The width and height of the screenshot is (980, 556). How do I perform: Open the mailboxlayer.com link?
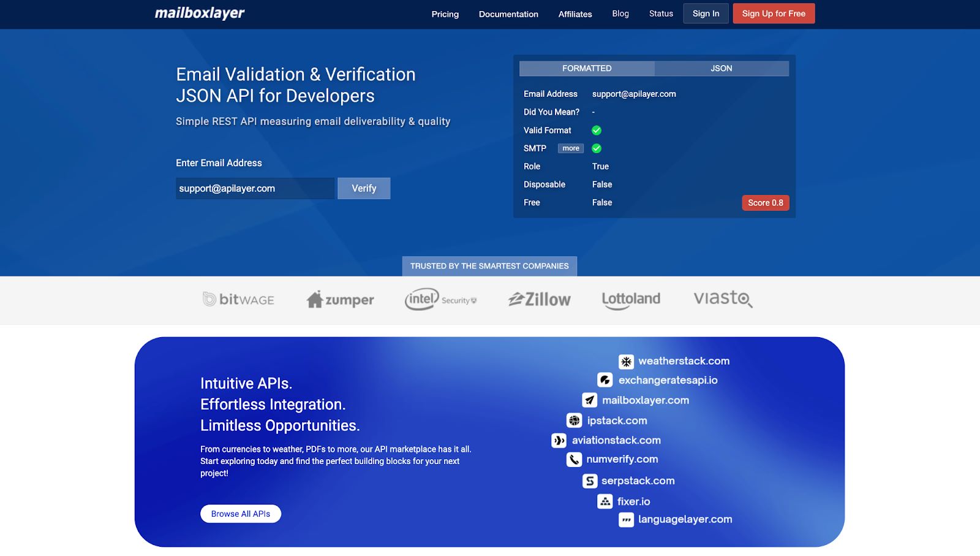[646, 400]
